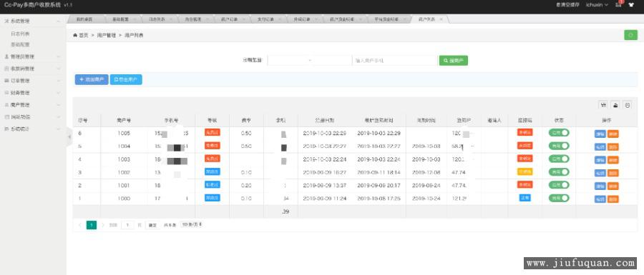Delete merchant 1001 with orange button

point(613,186)
